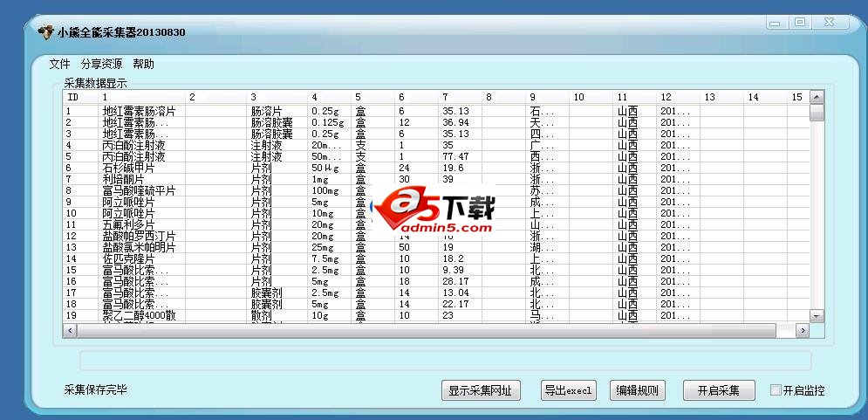Click the horizontal scrollbar left arrow
868x420 pixels.
click(x=69, y=330)
